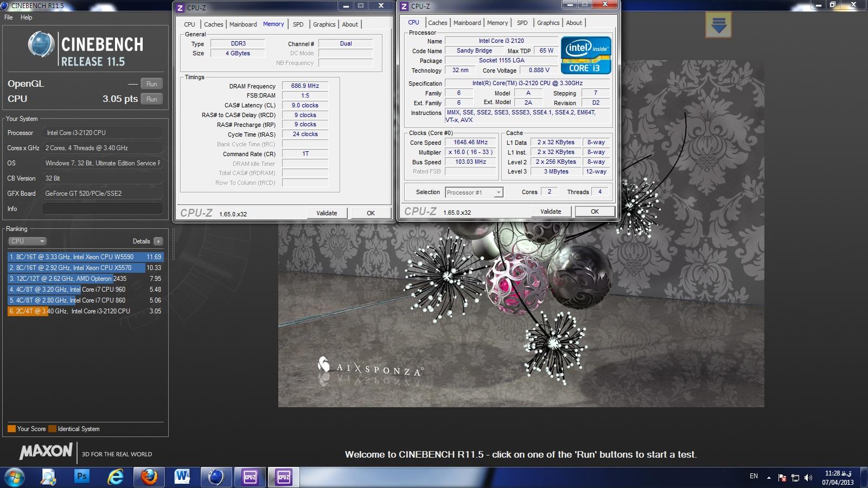This screenshot has width=868, height=488.
Task: Expand ranking Details arrow
Action: tap(158, 241)
